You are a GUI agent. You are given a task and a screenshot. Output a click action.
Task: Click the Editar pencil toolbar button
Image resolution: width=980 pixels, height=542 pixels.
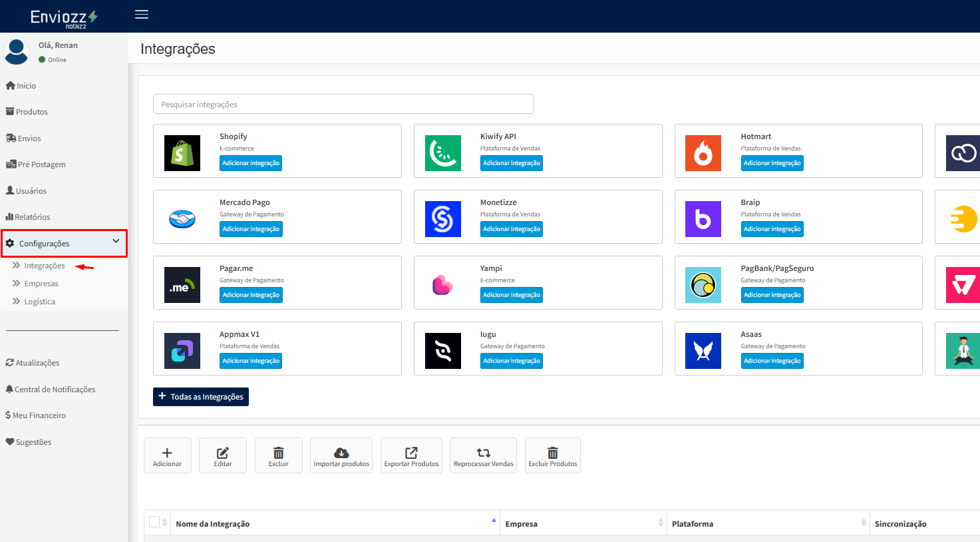coord(223,455)
